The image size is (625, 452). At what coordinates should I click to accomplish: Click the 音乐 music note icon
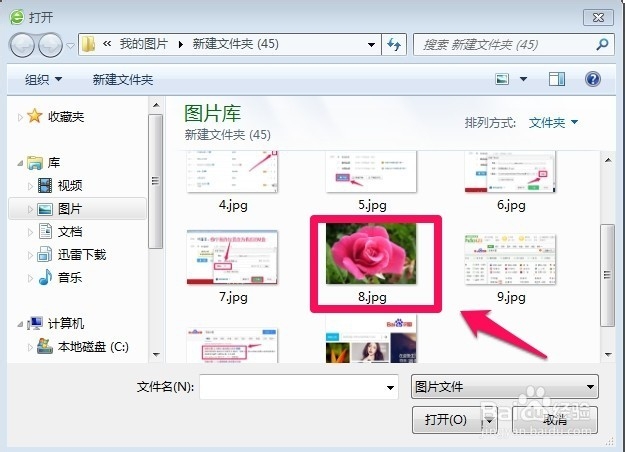[x=45, y=277]
